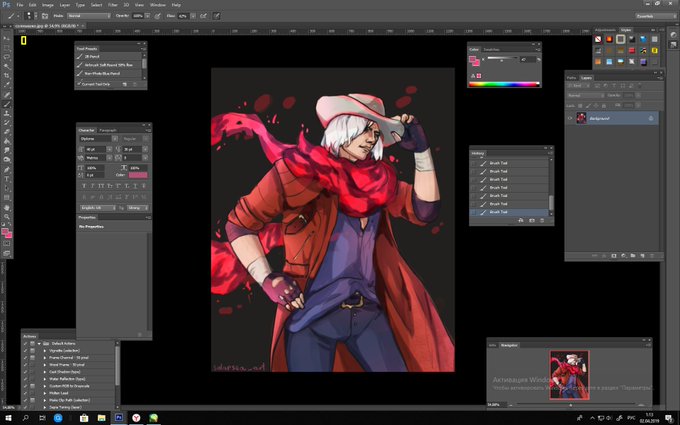Select the Move tool in the toolbar

[x=7, y=38]
